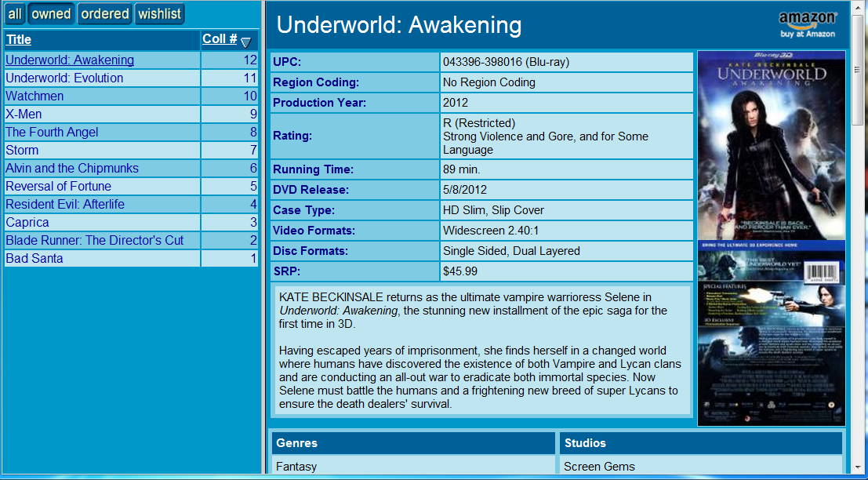Switch to the ordered filter tab

click(105, 14)
